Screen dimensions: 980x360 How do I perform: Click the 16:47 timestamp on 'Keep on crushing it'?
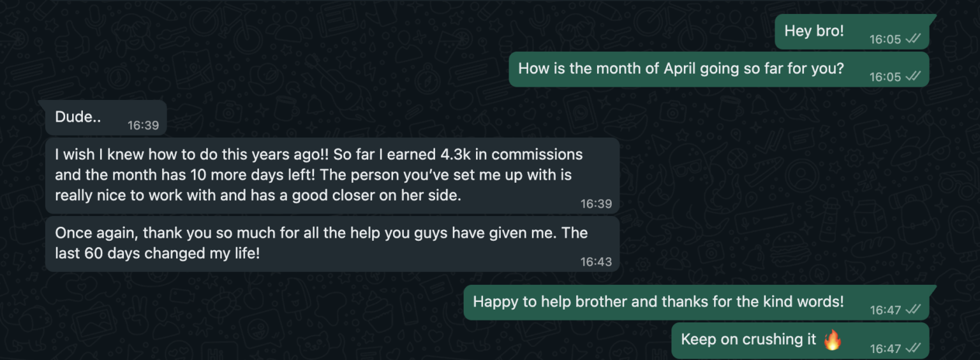coord(885,349)
